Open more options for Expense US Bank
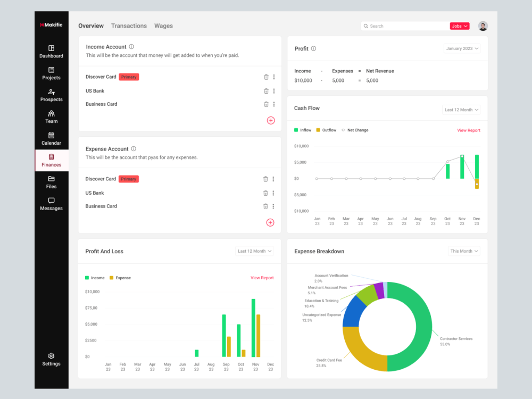This screenshot has width=532, height=399. (273, 193)
